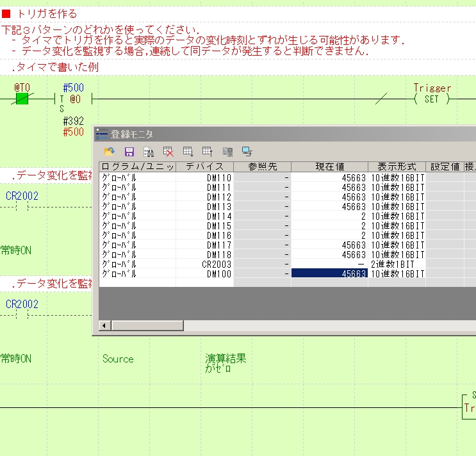The height and width of the screenshot is (456, 476).
Task: Click the current value 45663 in DM117 row
Action: 330,245
